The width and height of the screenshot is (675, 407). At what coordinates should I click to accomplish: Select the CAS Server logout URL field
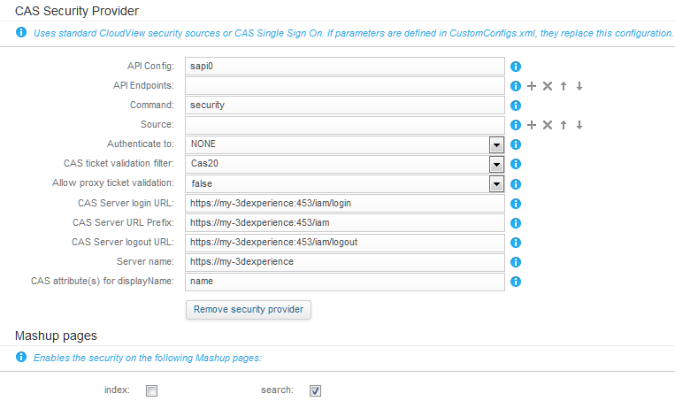[345, 242]
